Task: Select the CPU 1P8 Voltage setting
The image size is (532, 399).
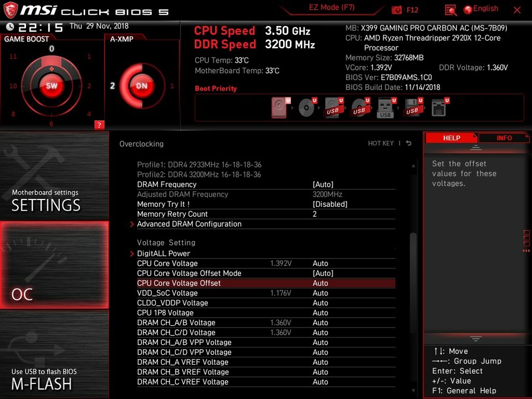Action: pyautogui.click(x=266, y=313)
